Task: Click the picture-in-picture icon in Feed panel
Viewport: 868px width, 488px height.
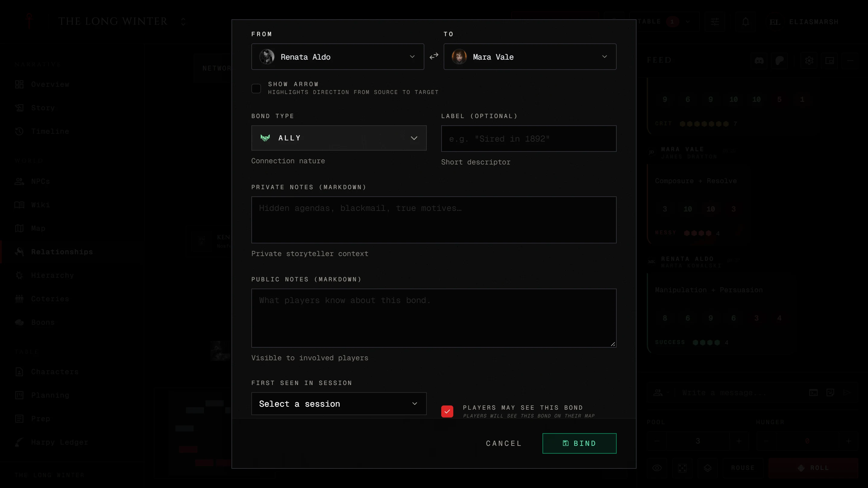Action: [829, 61]
